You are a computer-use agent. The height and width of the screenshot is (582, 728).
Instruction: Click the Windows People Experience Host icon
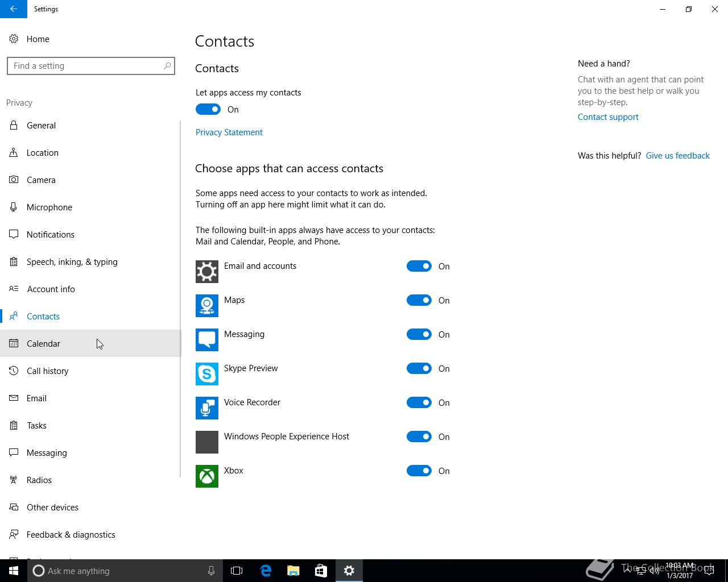[207, 442]
